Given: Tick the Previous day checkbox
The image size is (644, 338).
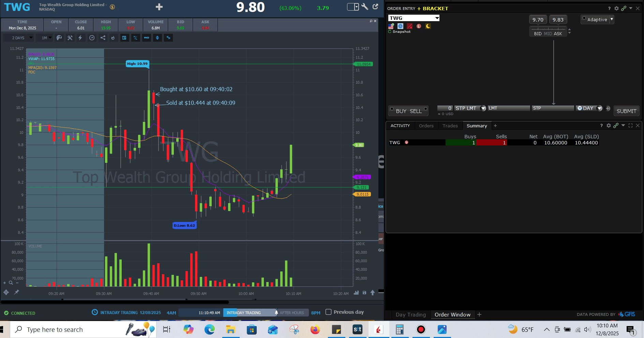Looking at the screenshot, I should (x=329, y=312).
